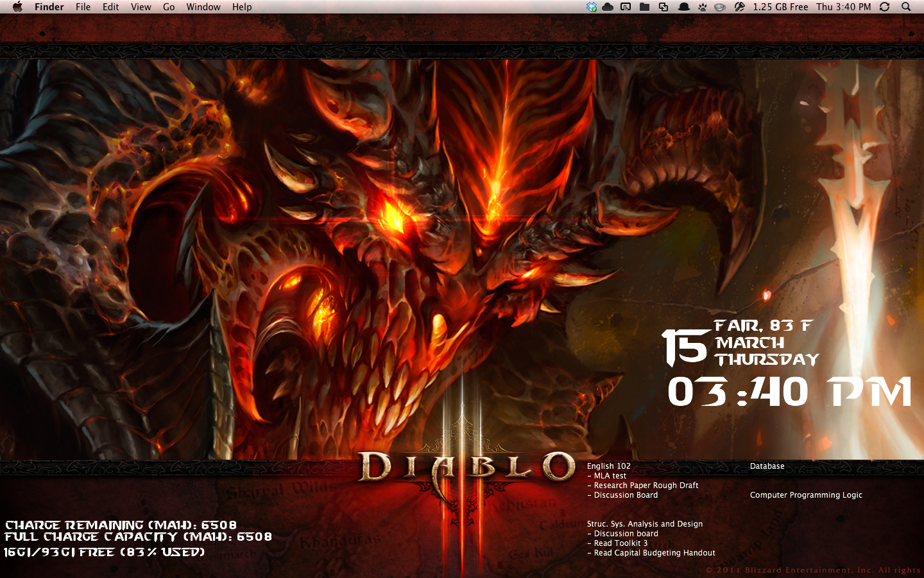Image resolution: width=924 pixels, height=578 pixels.
Task: Click the Full Charge Capacity (mAh) readout
Action: pyautogui.click(x=138, y=537)
